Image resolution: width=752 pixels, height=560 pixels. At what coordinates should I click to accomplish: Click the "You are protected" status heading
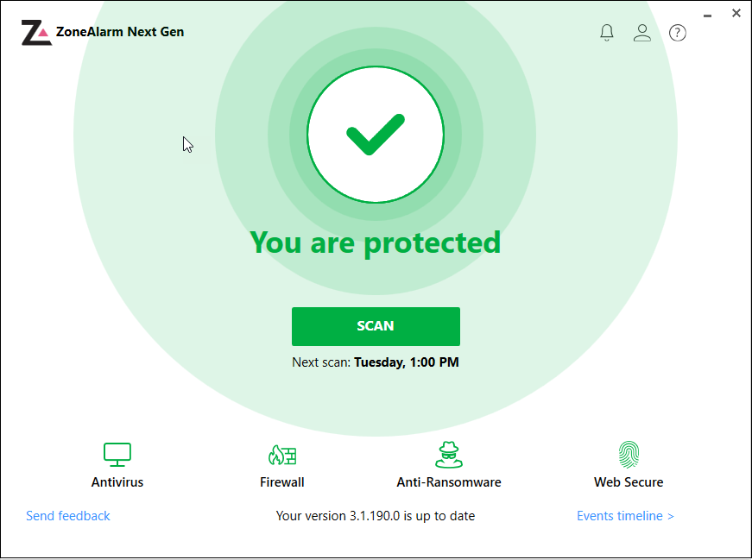tap(376, 242)
